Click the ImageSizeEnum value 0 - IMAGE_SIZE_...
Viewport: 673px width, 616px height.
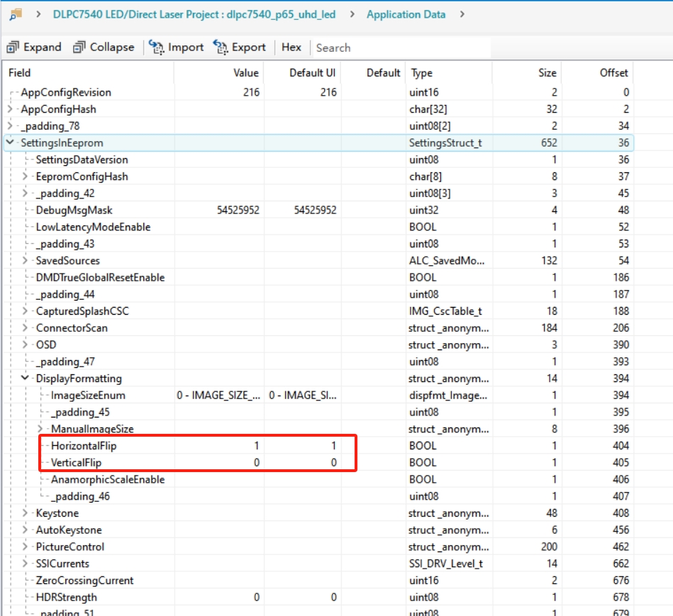pyautogui.click(x=218, y=395)
